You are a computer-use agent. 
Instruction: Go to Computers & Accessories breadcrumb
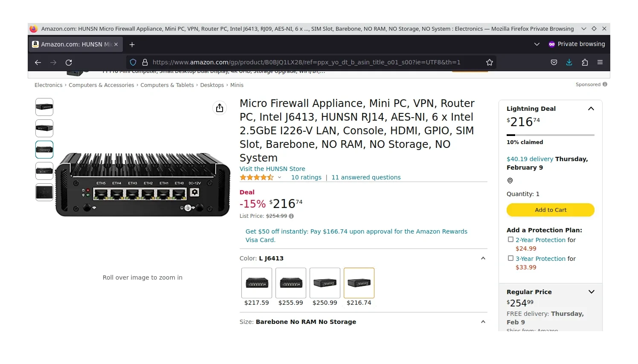(101, 85)
